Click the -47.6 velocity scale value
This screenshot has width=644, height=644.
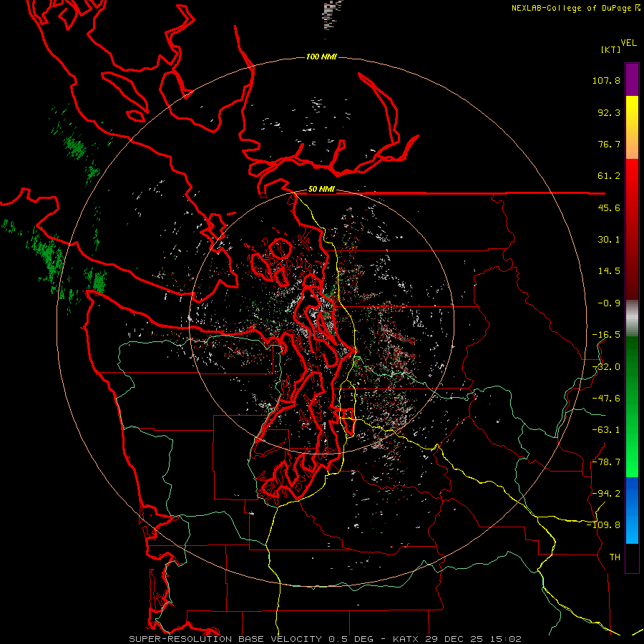coord(606,399)
